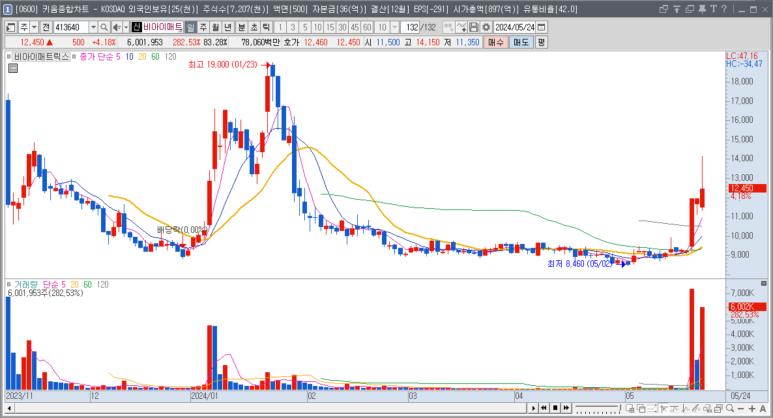
Task: Click the left scroll arrow of chart scrollbar
Action: (9, 408)
